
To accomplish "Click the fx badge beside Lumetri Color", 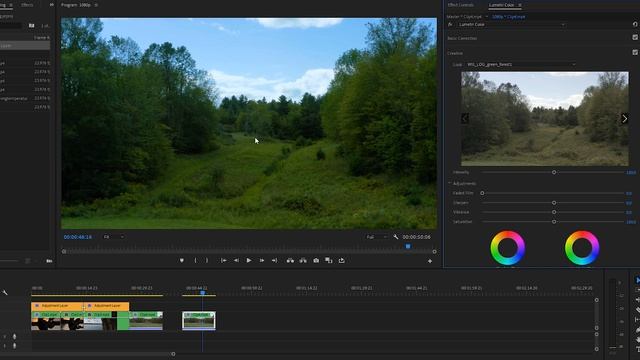I will (x=450, y=24).
